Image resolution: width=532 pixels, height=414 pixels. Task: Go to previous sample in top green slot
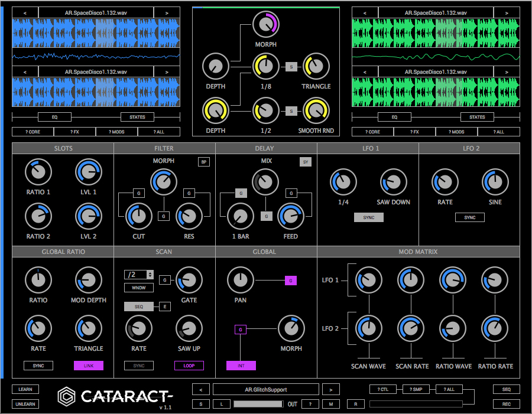coord(365,13)
